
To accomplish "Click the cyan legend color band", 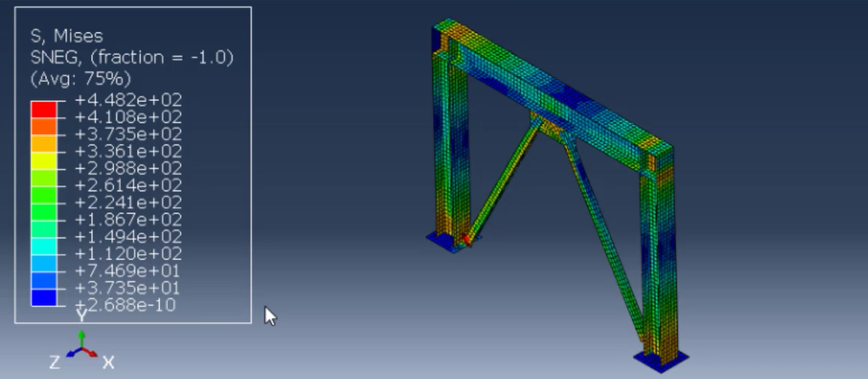I will pos(43,246).
